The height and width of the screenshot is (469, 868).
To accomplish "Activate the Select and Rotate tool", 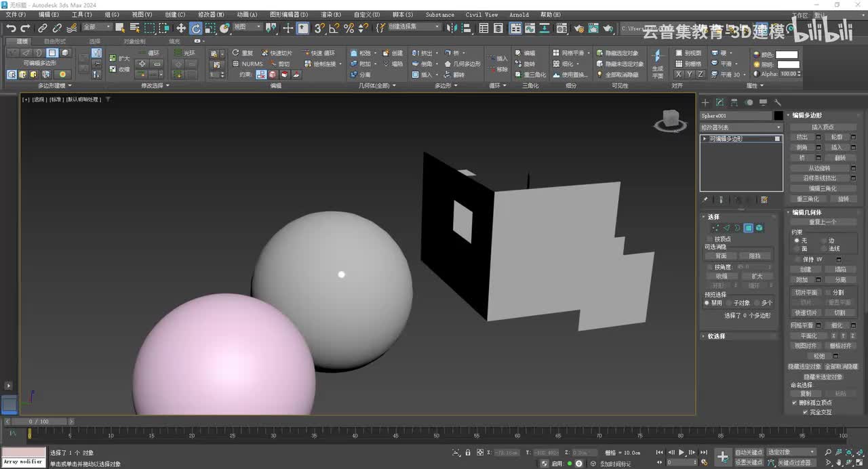I will (x=195, y=28).
